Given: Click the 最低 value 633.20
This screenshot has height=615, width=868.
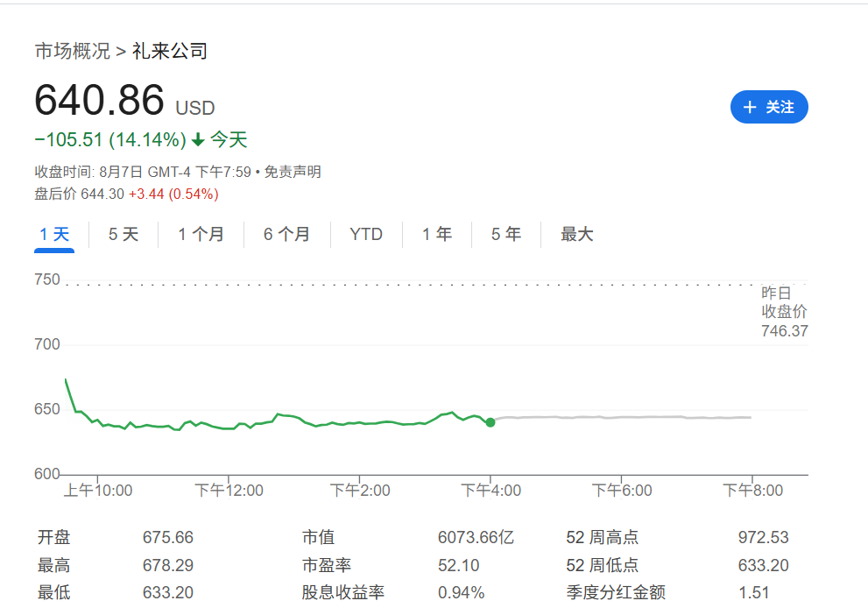Looking at the screenshot, I should [168, 592].
